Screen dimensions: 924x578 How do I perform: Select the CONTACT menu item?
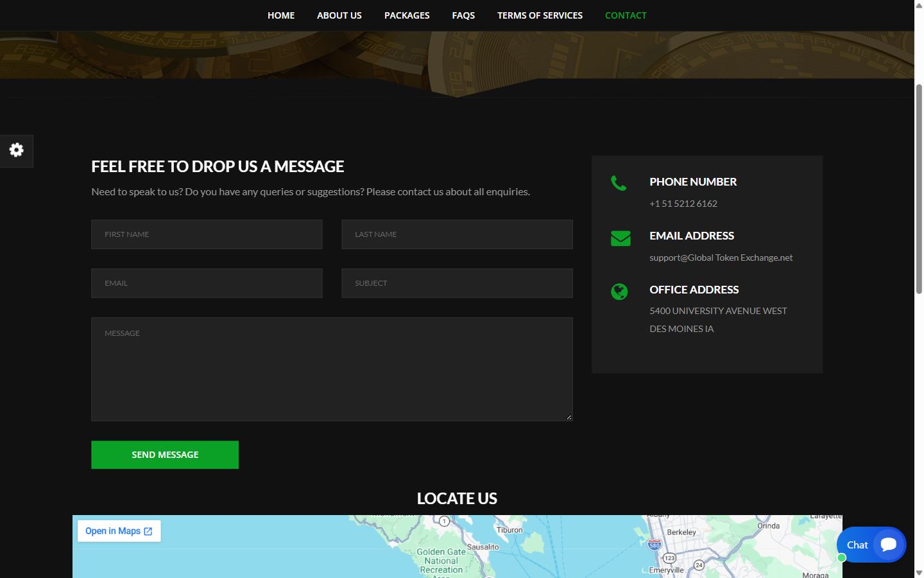pos(626,15)
